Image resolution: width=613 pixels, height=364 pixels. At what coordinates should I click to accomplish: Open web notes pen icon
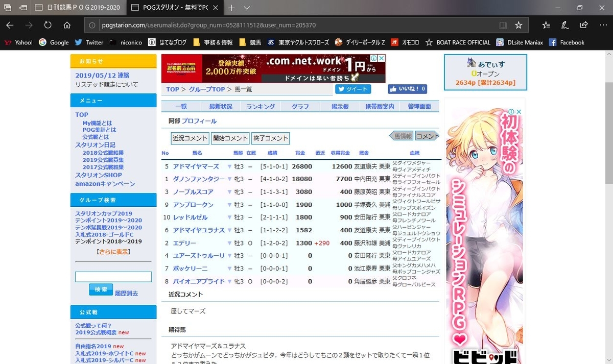[565, 25]
